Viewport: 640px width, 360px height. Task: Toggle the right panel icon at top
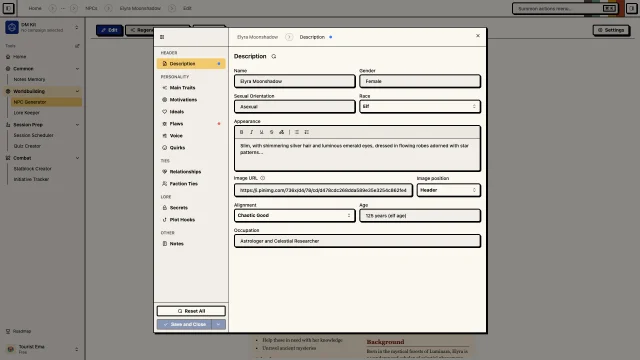coord(631,8)
